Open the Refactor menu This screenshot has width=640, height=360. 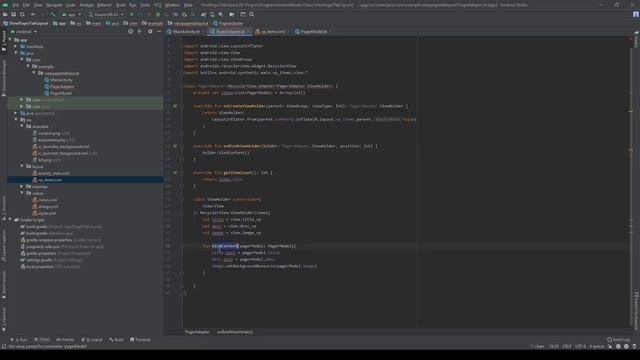tap(104, 5)
